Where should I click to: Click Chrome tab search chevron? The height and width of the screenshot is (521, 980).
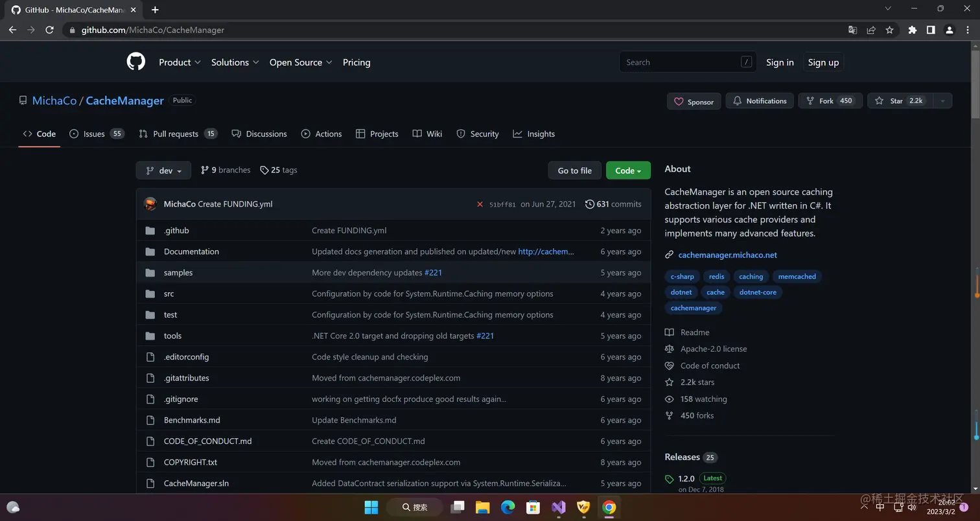pos(888,8)
